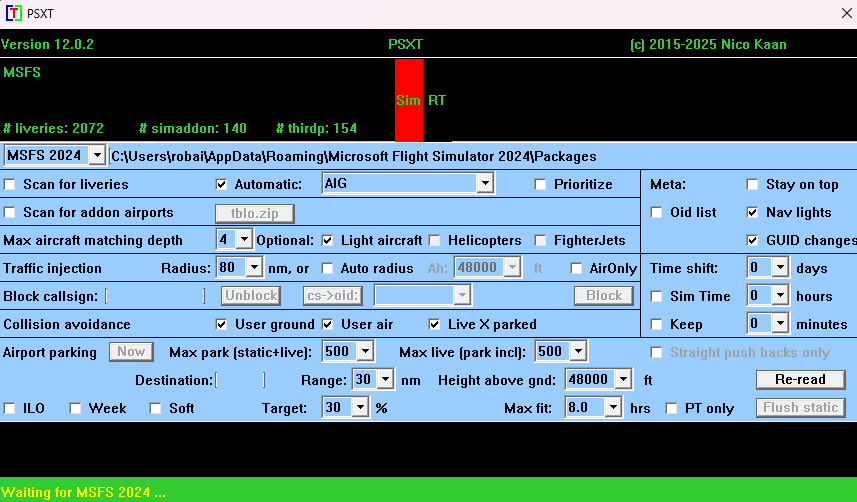Viewport: 857px width, 502px height.
Task: Click 'Waiting for MSFS 2024 ...' status text
Action: [x=83, y=492]
